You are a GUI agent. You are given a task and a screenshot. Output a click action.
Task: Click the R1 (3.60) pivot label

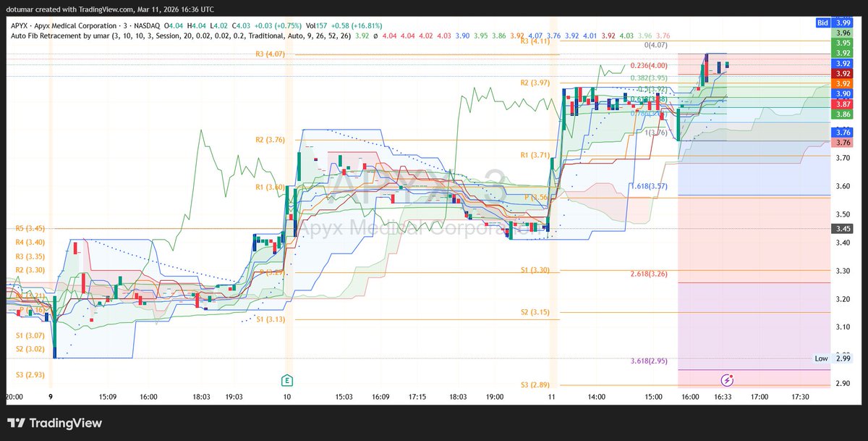(x=270, y=187)
